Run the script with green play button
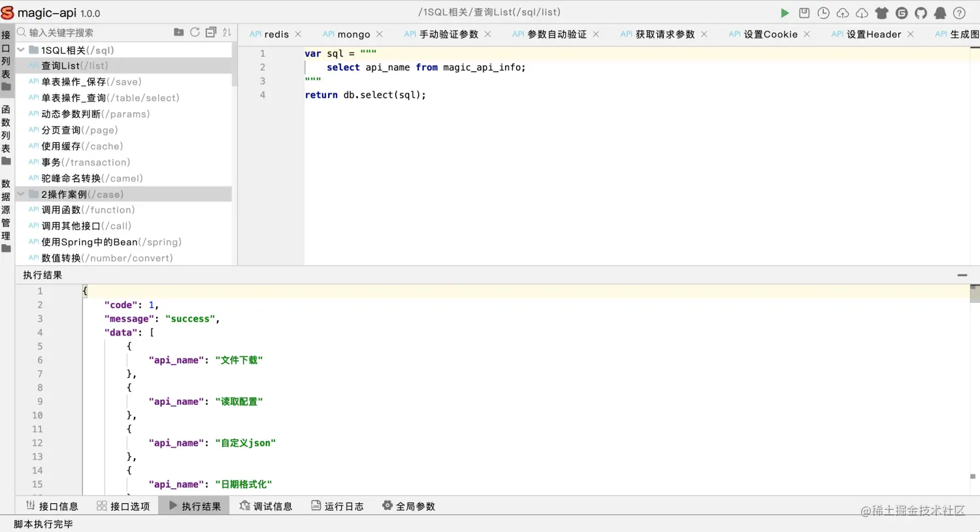Viewport: 980px width, 532px height. pyautogui.click(x=785, y=13)
